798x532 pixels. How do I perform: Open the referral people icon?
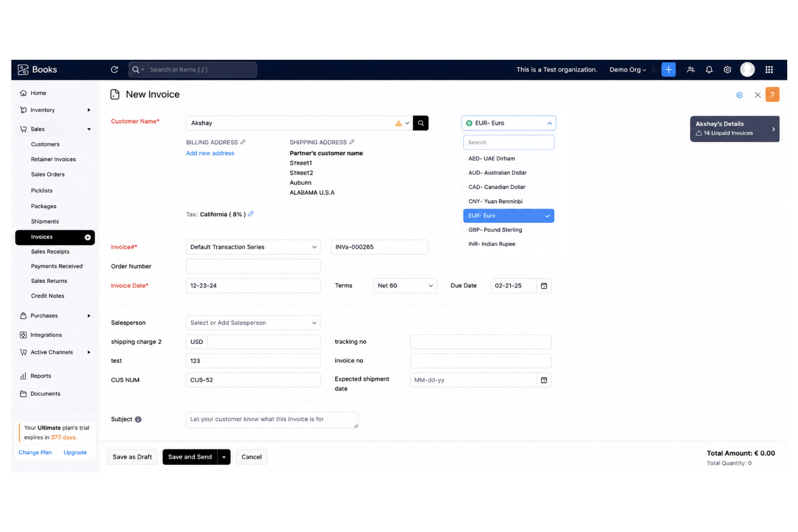[x=691, y=70]
